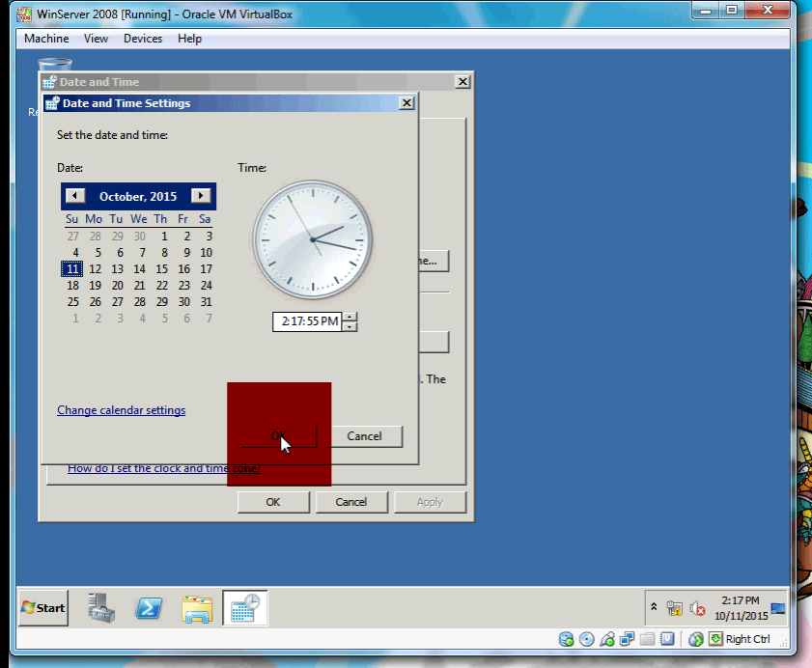812x668 pixels.
Task: Select highlighted day 11 in the calendar
Action: click(72, 269)
